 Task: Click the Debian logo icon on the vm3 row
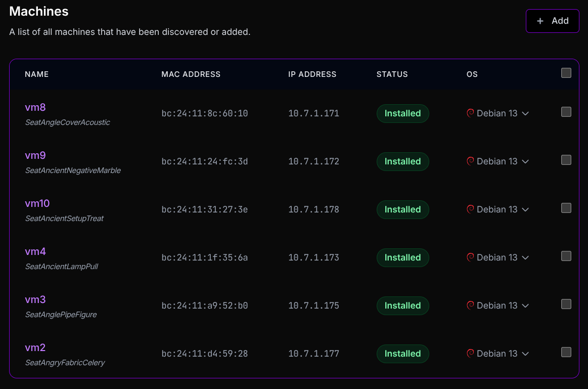pos(470,305)
